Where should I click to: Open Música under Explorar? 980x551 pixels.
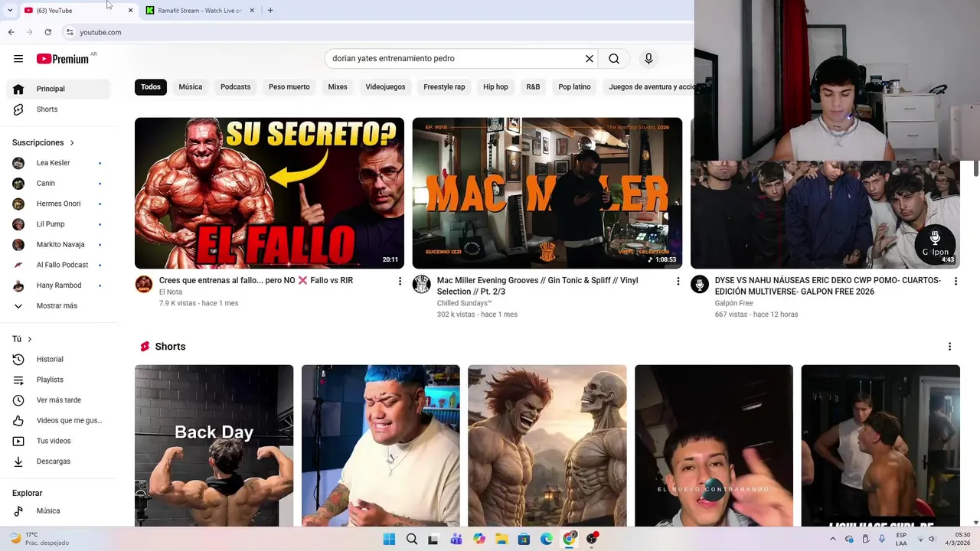58,511
